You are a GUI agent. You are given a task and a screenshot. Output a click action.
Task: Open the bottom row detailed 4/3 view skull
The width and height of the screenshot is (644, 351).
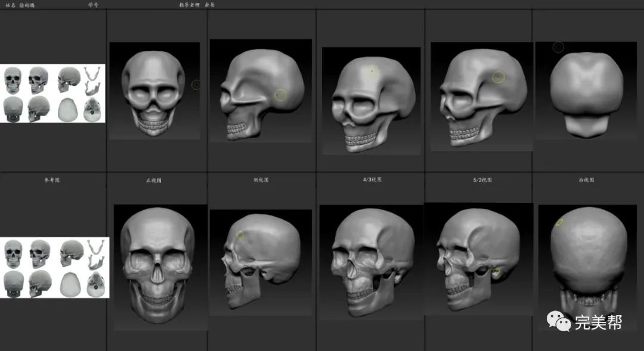click(371, 262)
